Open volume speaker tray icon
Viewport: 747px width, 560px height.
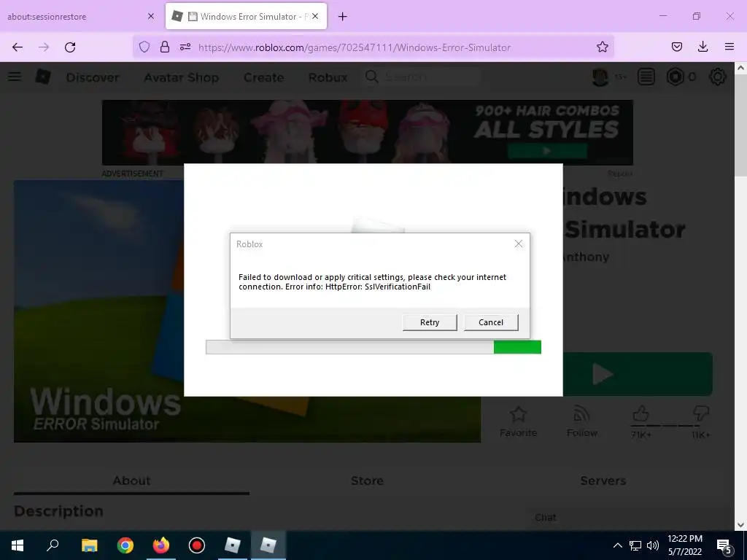(653, 545)
